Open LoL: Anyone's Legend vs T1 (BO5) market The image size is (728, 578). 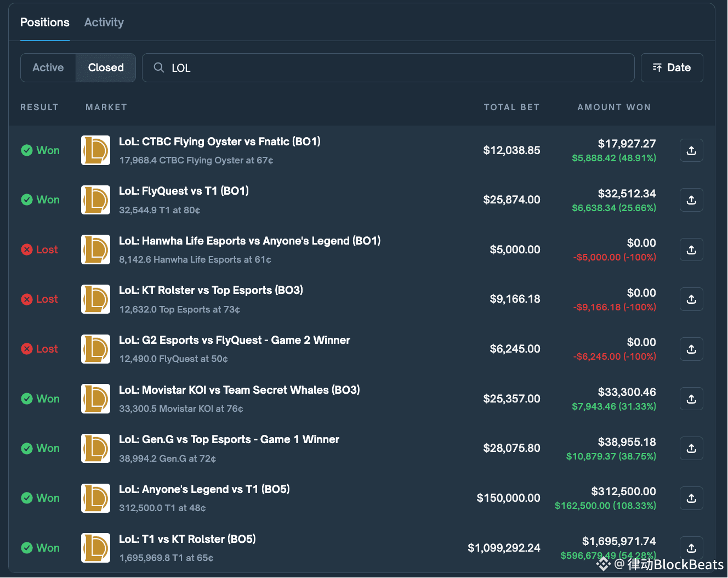pos(204,489)
